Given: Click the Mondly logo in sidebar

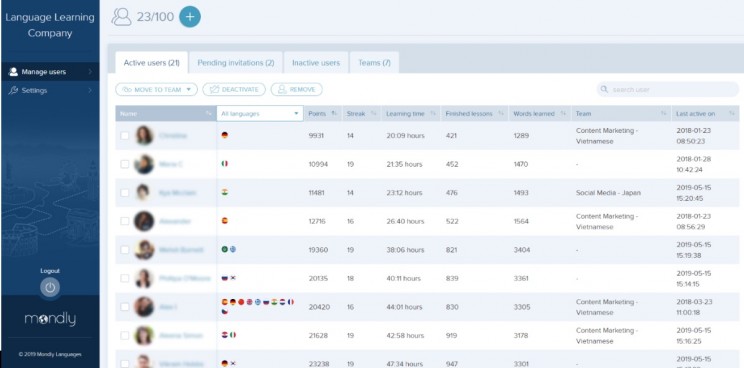Looking at the screenshot, I should point(50,319).
